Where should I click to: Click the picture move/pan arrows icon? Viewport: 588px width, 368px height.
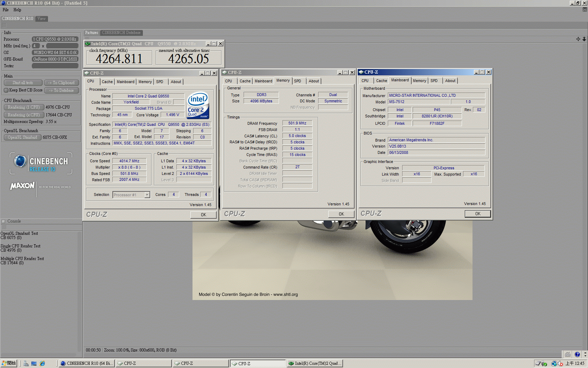pos(578,39)
